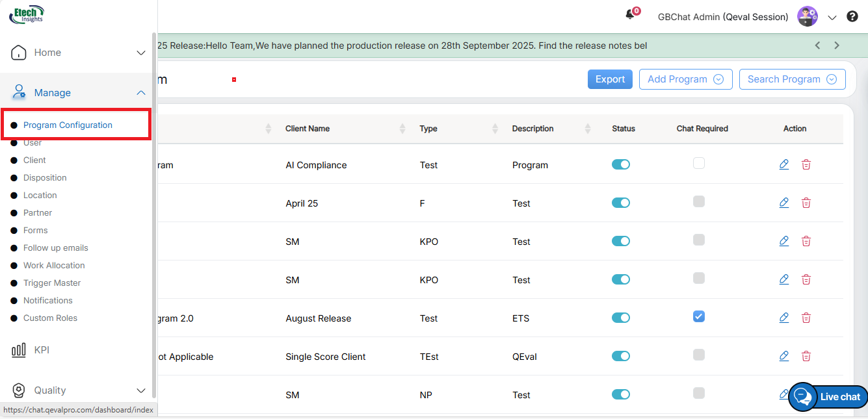Open the Live chat bubble icon
The width and height of the screenshot is (868, 419).
[803, 396]
